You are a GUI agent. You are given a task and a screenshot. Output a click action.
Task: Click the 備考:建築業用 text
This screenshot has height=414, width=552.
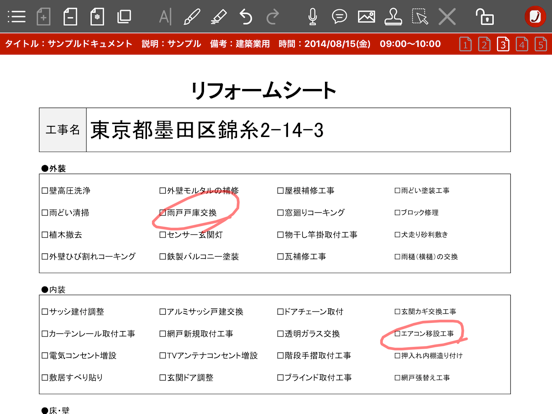[x=240, y=44]
